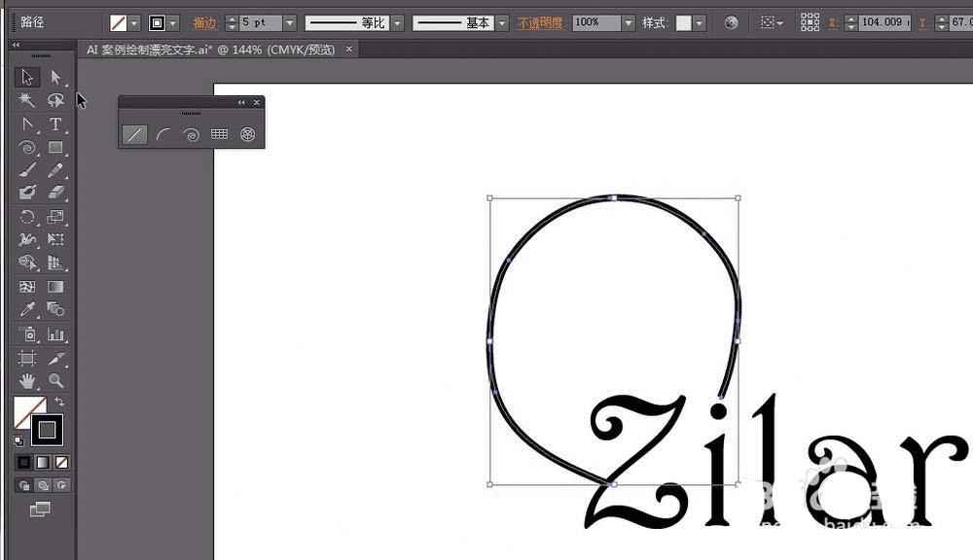Click the transform reference point grid

(x=810, y=22)
